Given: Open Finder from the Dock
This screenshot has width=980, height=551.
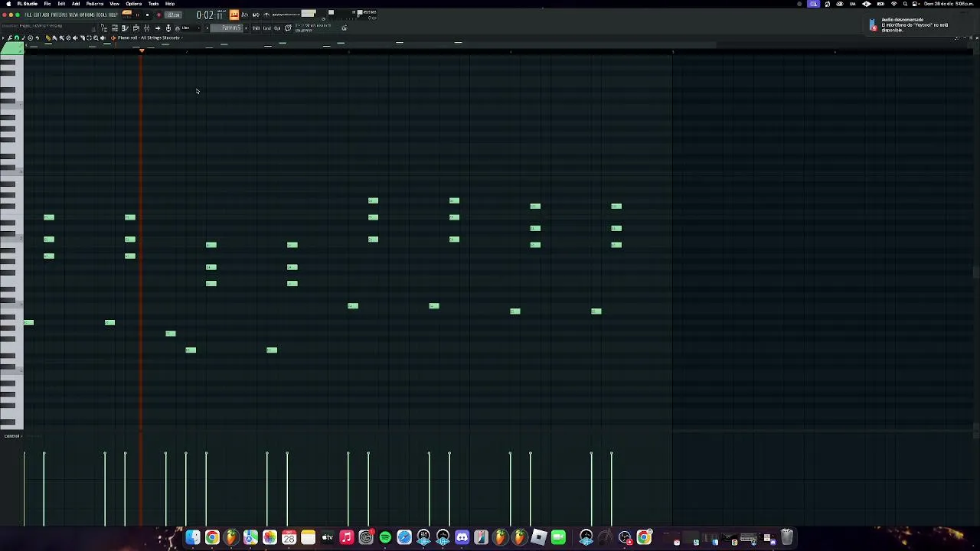Looking at the screenshot, I should pos(193,537).
